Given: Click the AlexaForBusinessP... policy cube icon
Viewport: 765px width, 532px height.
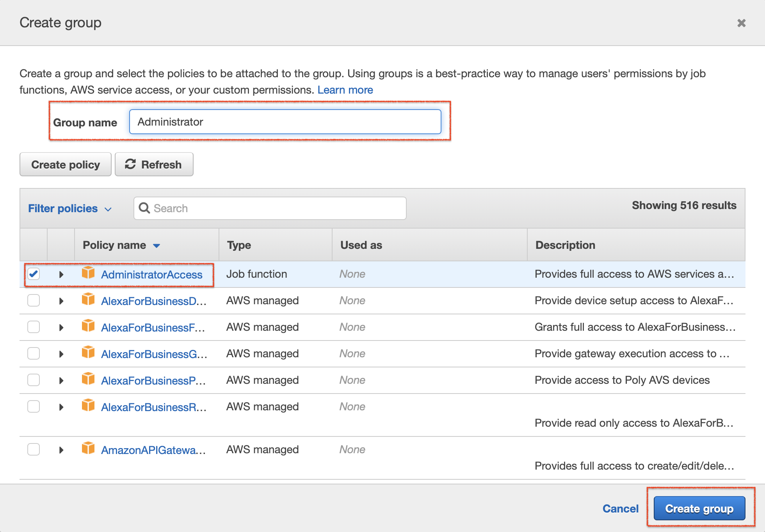Looking at the screenshot, I should point(88,379).
